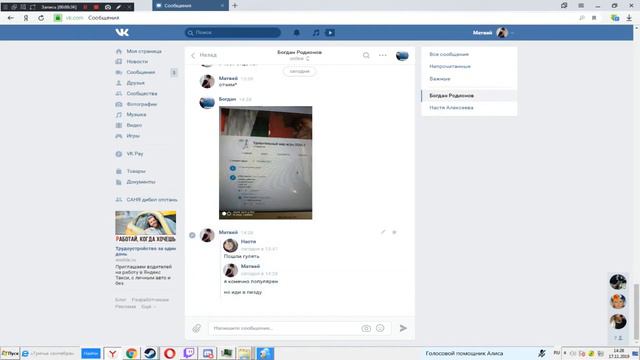Image resolution: width=640 pixels, height=360 pixels.
Task: Mark Матвей's message important with star
Action: [394, 232]
